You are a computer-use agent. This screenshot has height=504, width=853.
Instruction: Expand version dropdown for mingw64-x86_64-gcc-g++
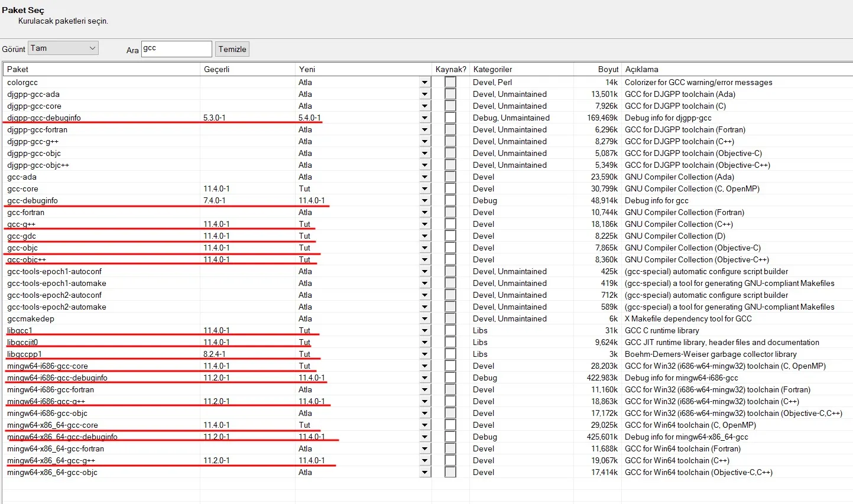coord(424,461)
